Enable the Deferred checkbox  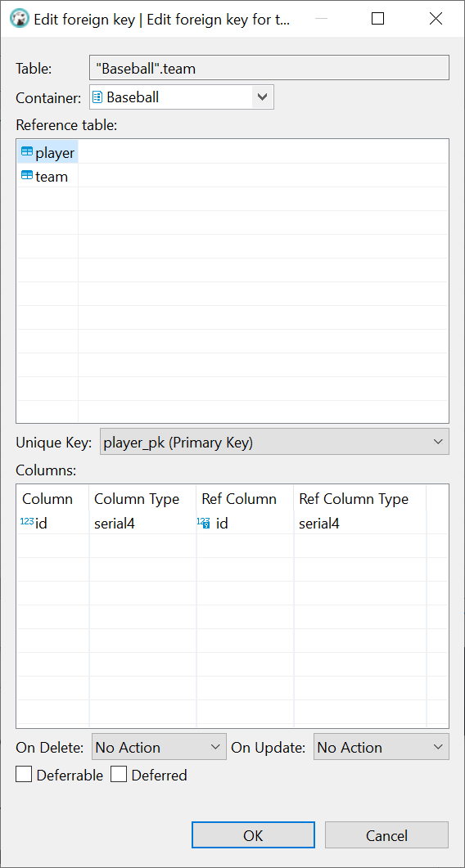coord(119,775)
